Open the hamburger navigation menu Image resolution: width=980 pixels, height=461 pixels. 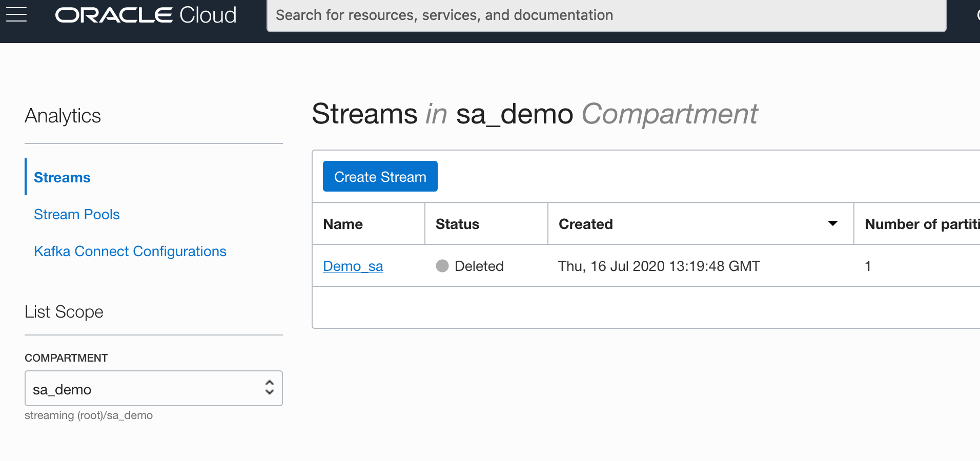(16, 15)
